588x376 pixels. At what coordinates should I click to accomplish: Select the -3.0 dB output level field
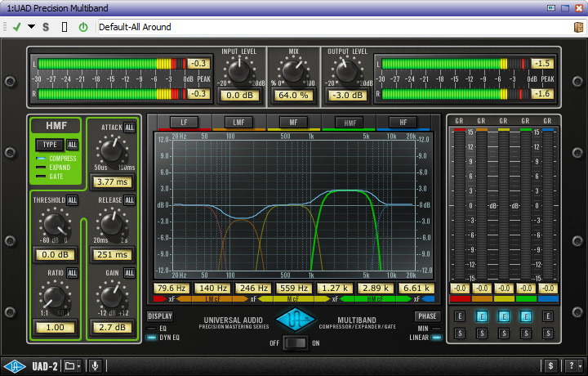(348, 96)
